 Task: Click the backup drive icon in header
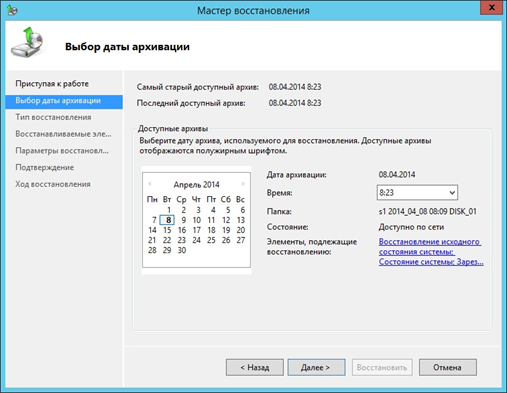28,42
